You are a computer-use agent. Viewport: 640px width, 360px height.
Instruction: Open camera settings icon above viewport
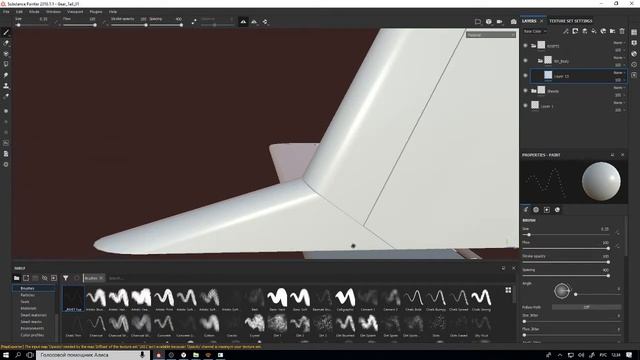[x=500, y=22]
